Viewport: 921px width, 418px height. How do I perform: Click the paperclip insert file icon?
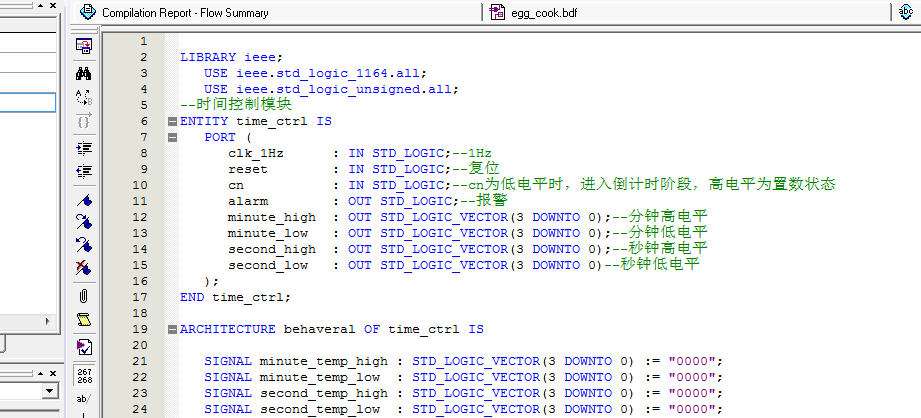(84, 296)
